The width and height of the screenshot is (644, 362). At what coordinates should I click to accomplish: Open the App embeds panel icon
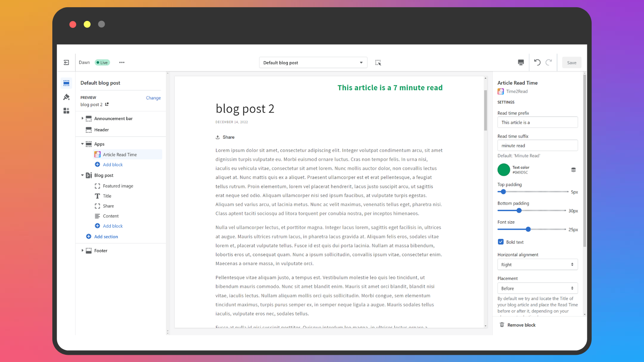[x=66, y=111]
